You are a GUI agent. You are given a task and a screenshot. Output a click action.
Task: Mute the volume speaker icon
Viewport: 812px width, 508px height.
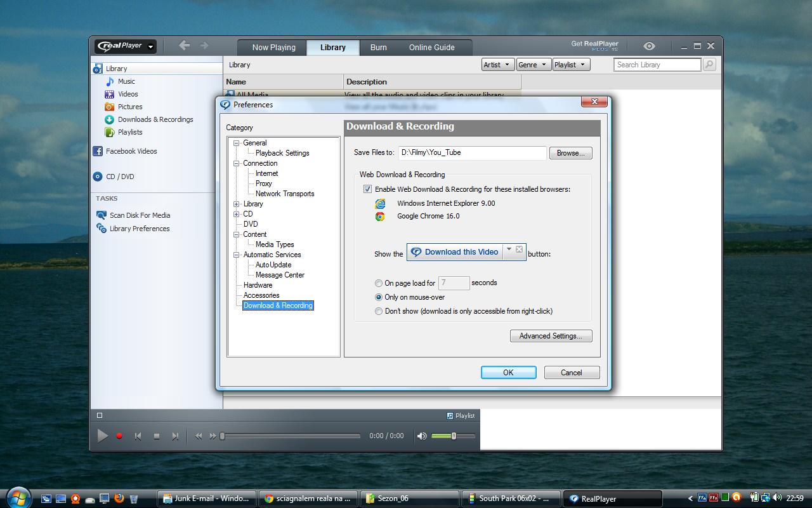point(422,436)
